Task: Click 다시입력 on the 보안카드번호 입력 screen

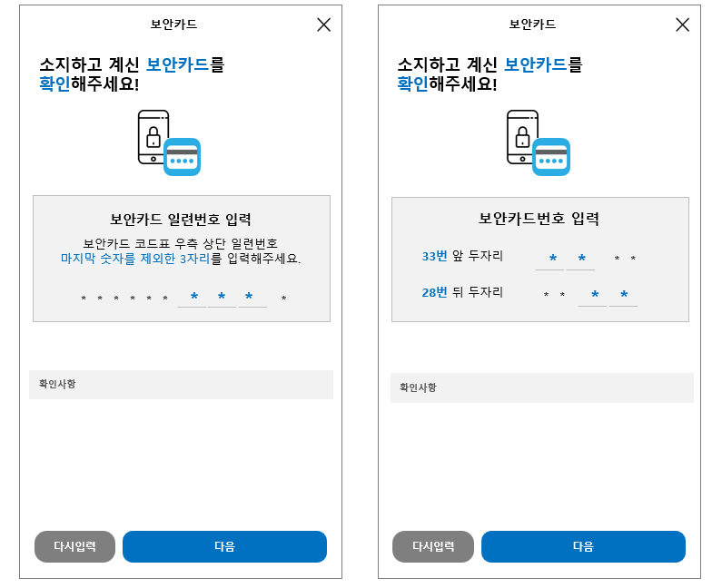Action: 433,546
